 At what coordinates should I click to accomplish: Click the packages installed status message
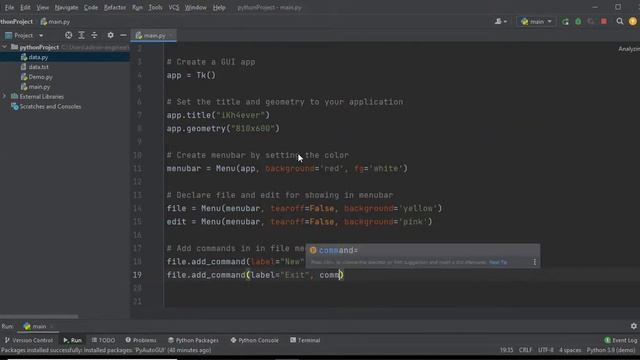(x=106, y=350)
